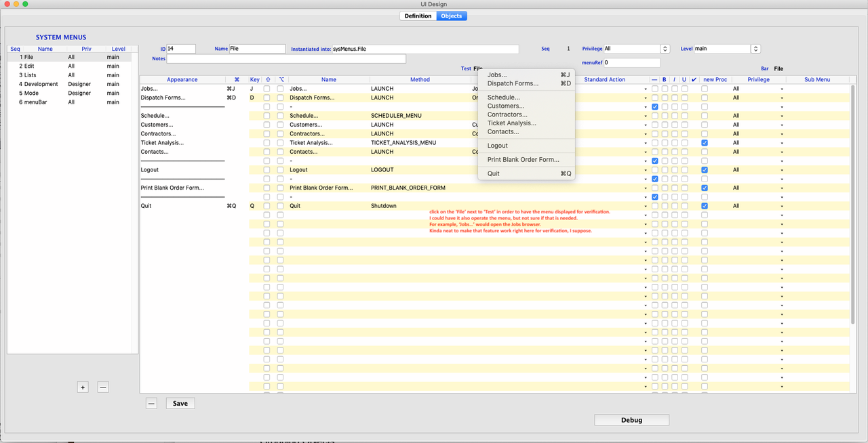Viewport: 868px width, 443px height.
Task: Click the checkmark column header icon
Action: [x=694, y=79]
